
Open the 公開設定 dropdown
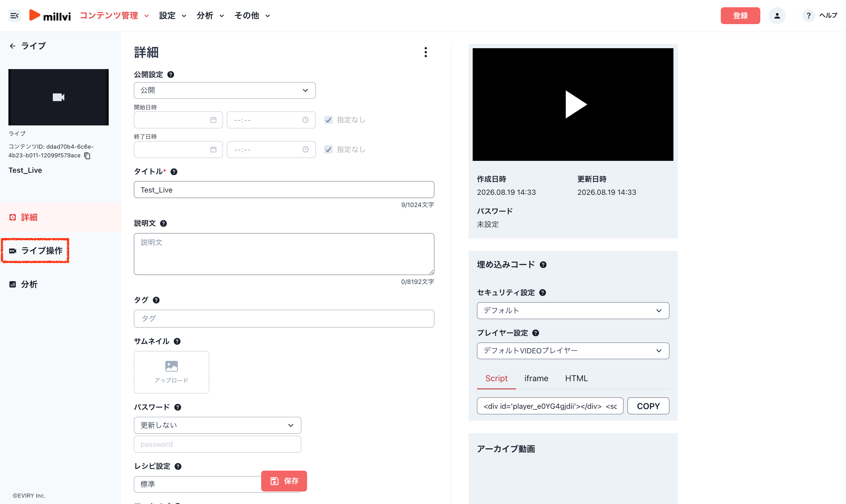[225, 90]
